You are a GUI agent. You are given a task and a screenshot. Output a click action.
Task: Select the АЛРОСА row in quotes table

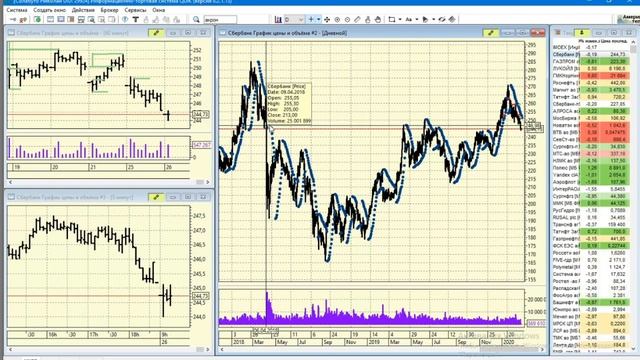591,111
